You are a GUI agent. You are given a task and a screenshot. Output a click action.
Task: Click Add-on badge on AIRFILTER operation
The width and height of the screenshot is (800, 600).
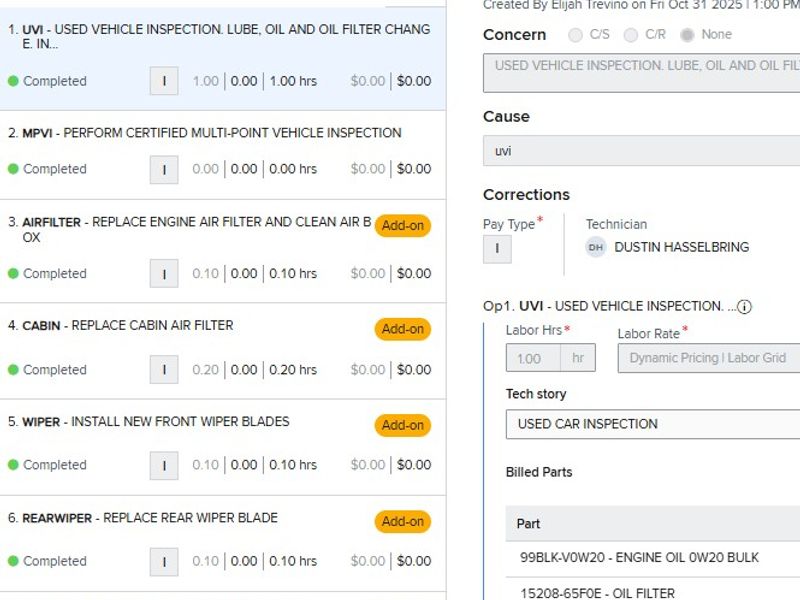point(403,226)
